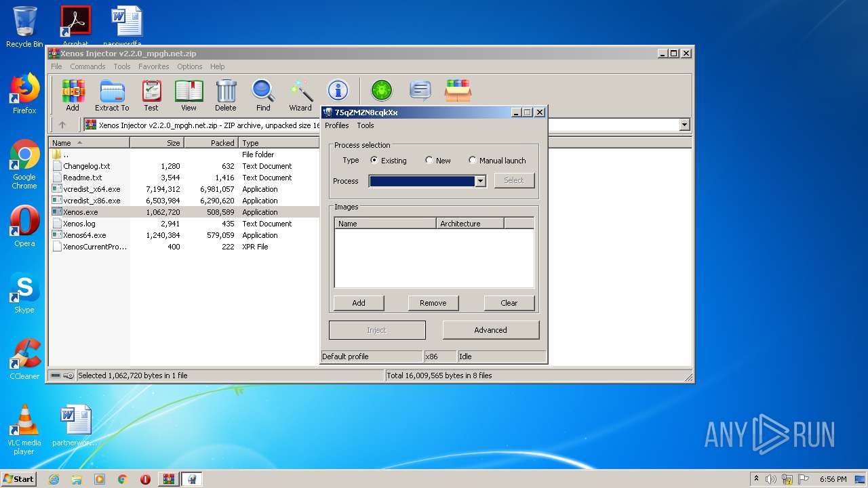The image size is (868, 488).
Task: Open Firefox desktop shortcut
Action: click(x=24, y=94)
